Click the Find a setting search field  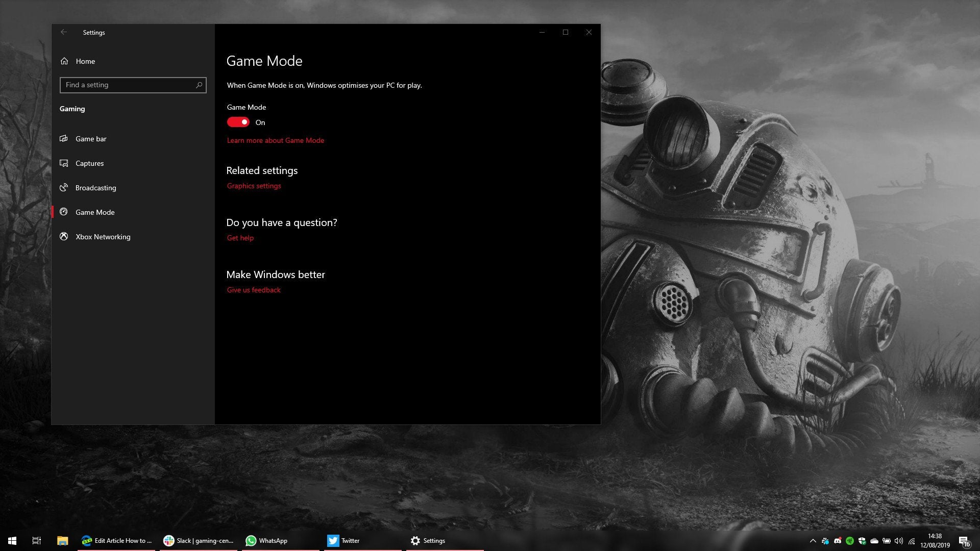click(x=133, y=85)
